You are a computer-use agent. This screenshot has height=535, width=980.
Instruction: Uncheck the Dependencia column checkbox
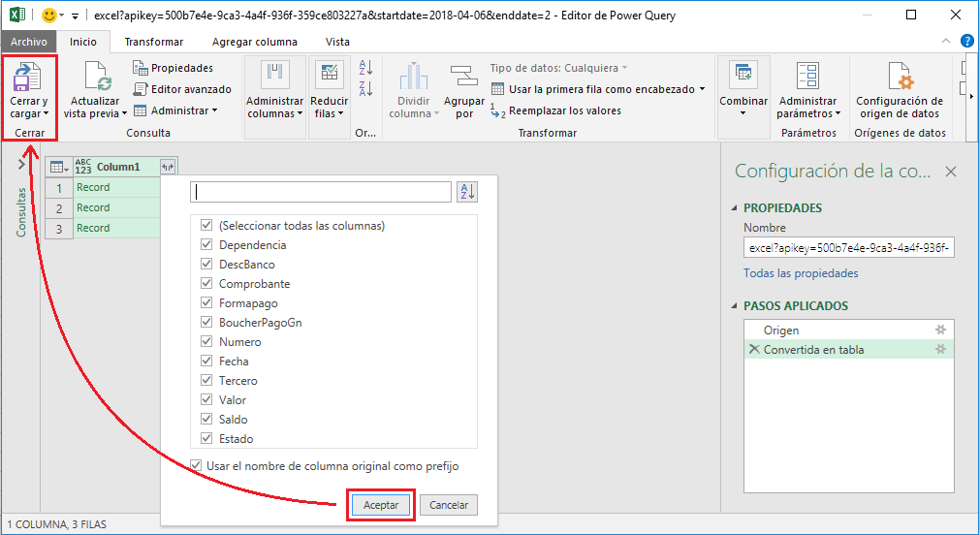[x=205, y=245]
